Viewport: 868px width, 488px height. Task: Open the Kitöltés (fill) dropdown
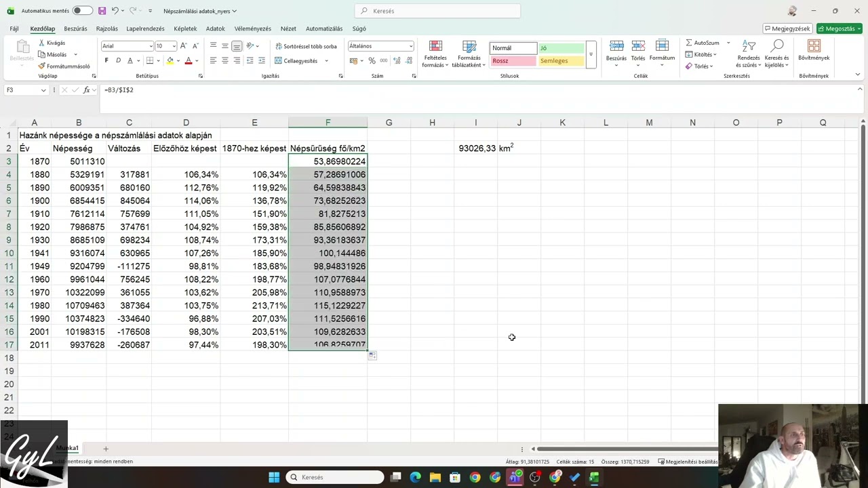[702, 54]
